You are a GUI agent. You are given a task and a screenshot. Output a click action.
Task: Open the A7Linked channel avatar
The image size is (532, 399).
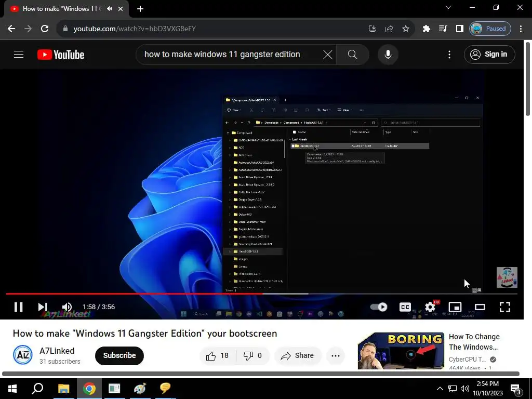click(x=23, y=355)
